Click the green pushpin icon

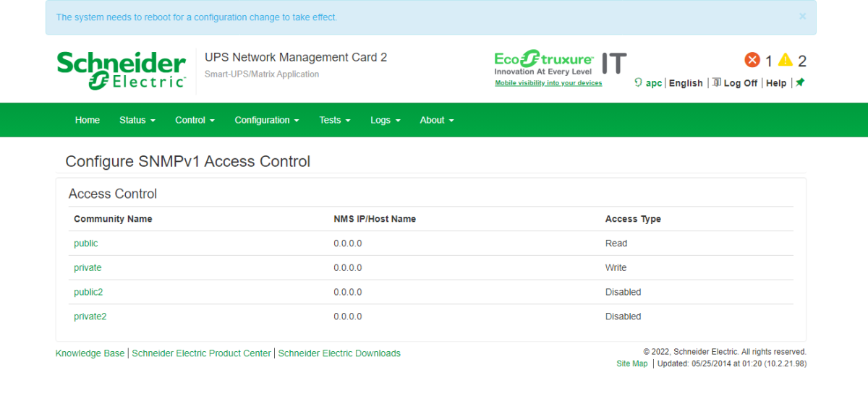pos(800,82)
